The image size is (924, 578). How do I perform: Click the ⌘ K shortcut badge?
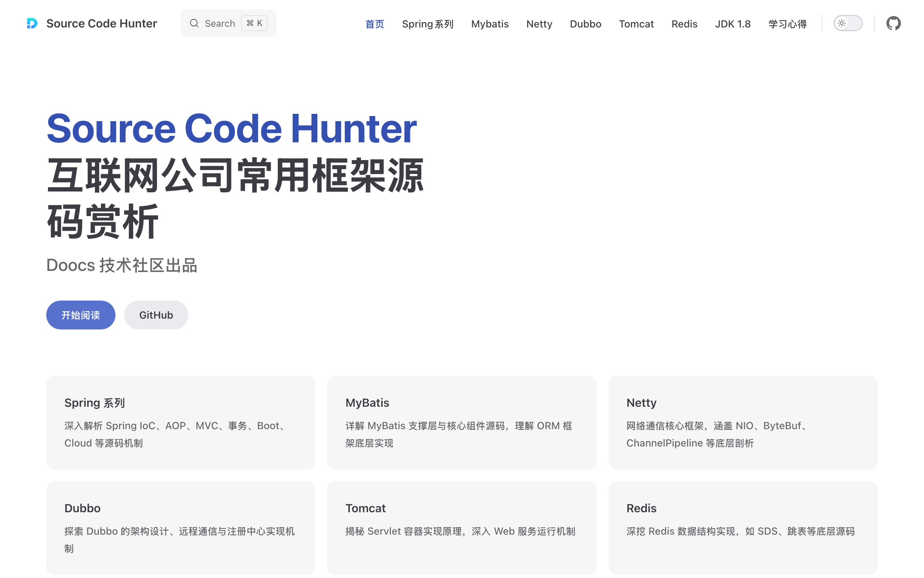(x=254, y=23)
